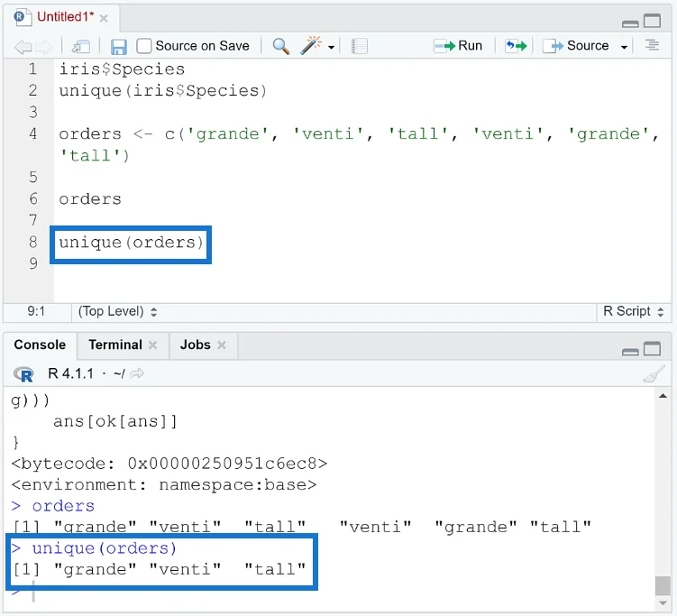677x616 pixels.
Task: Switch to the Console tab
Action: coord(40,345)
